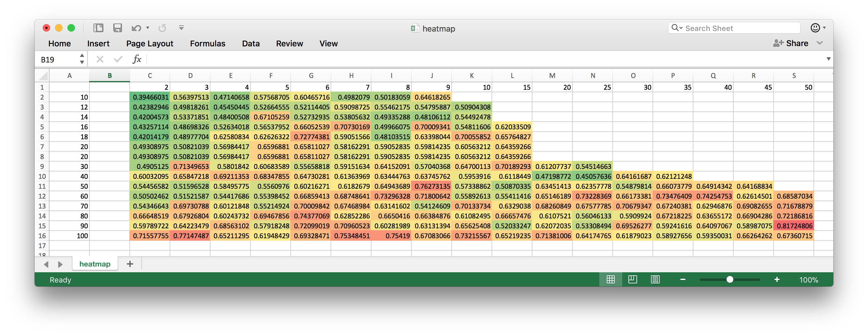Click the Select All corner triangle

click(x=42, y=76)
